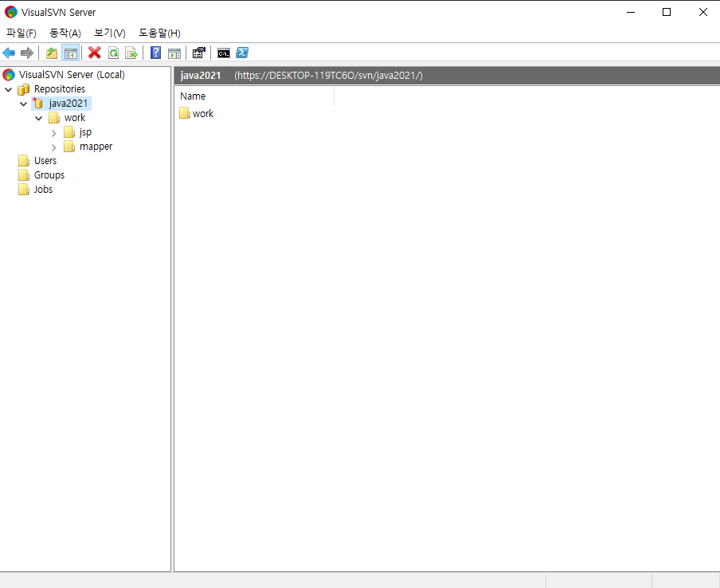Viewport: 720px width, 588px height.
Task: Click the Export list icon
Action: (x=131, y=53)
